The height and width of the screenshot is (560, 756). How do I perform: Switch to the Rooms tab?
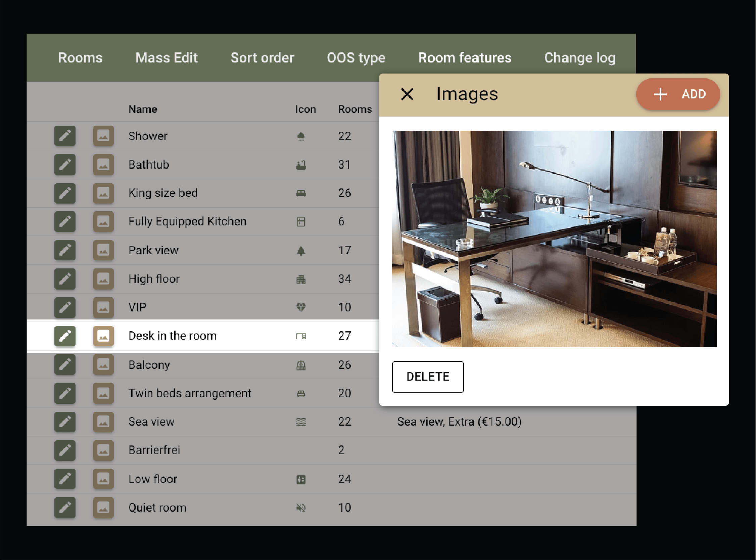[80, 58]
